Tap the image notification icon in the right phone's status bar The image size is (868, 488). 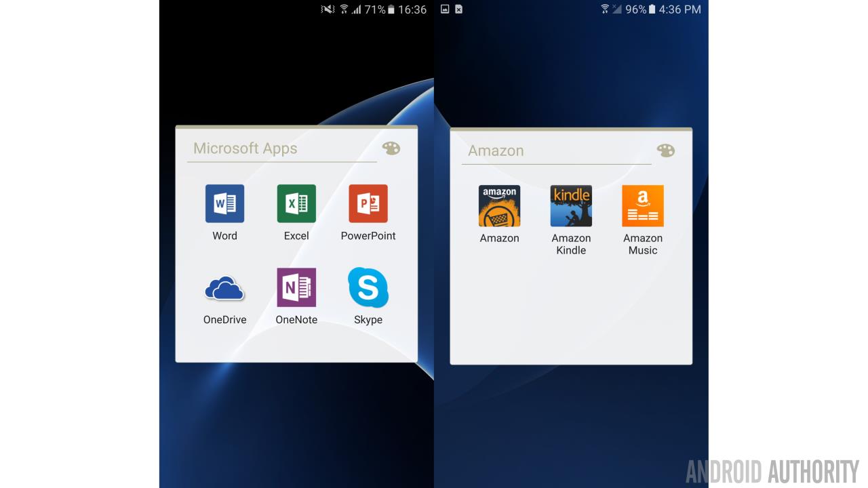click(445, 9)
